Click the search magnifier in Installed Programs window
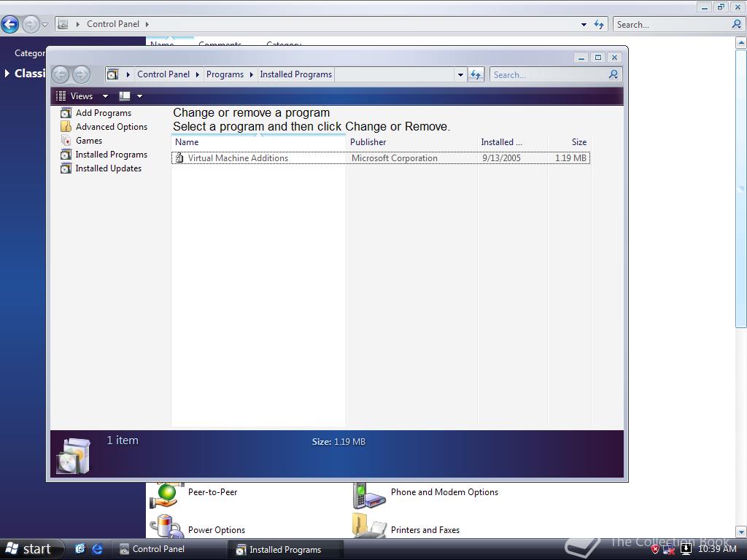747x560 pixels. pyautogui.click(x=614, y=74)
